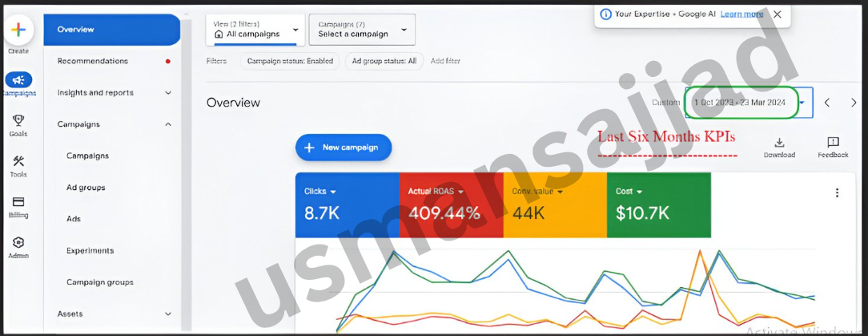The height and width of the screenshot is (336, 868).
Task: Open the All campaigns view dropdown
Action: click(255, 30)
